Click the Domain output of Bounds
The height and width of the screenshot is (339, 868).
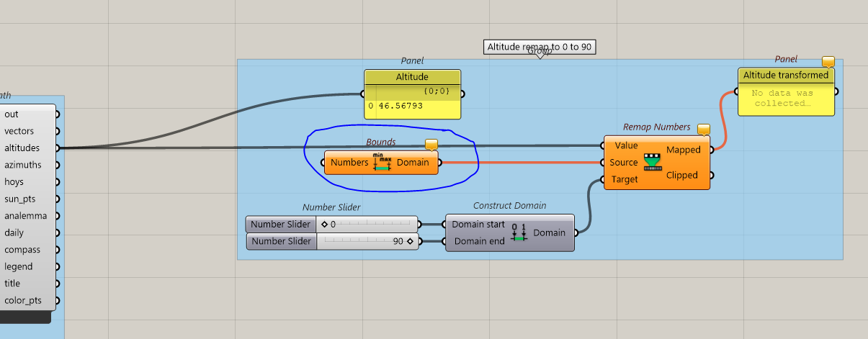point(413,163)
